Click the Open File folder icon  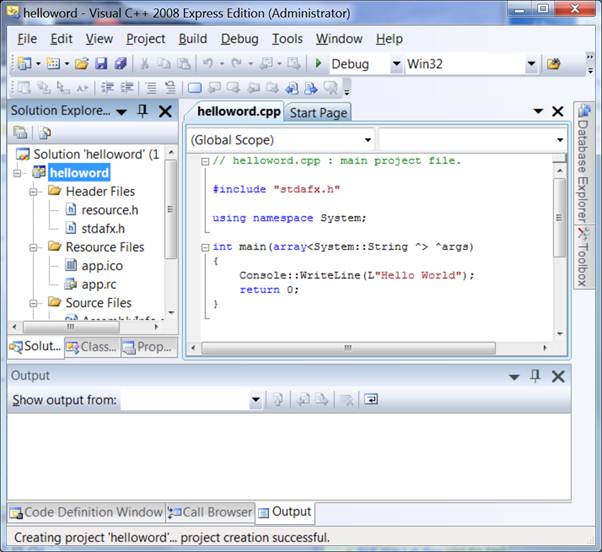(x=82, y=63)
